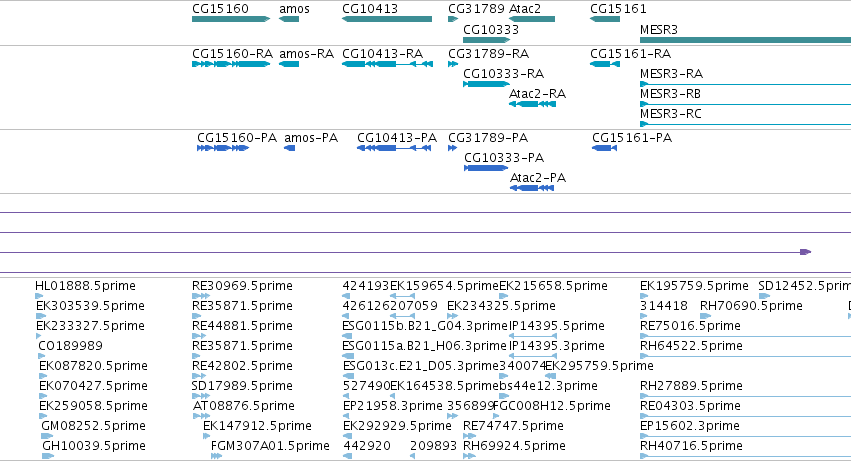Image resolution: width=851 pixels, height=461 pixels.
Task: Click the CG31789 gene label
Action: pos(477,9)
